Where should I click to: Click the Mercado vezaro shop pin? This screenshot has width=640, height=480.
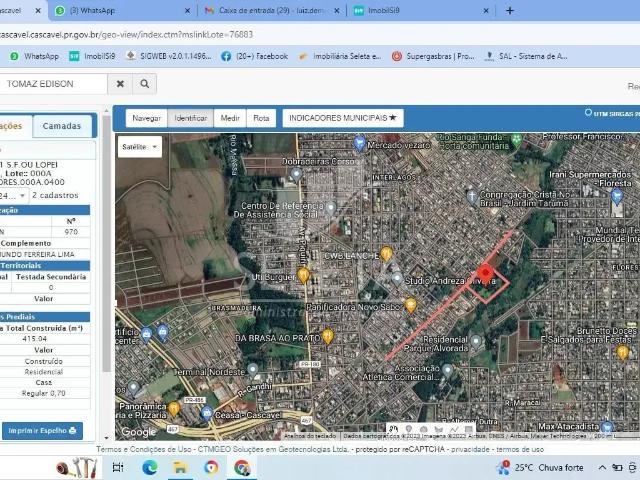coord(359,144)
